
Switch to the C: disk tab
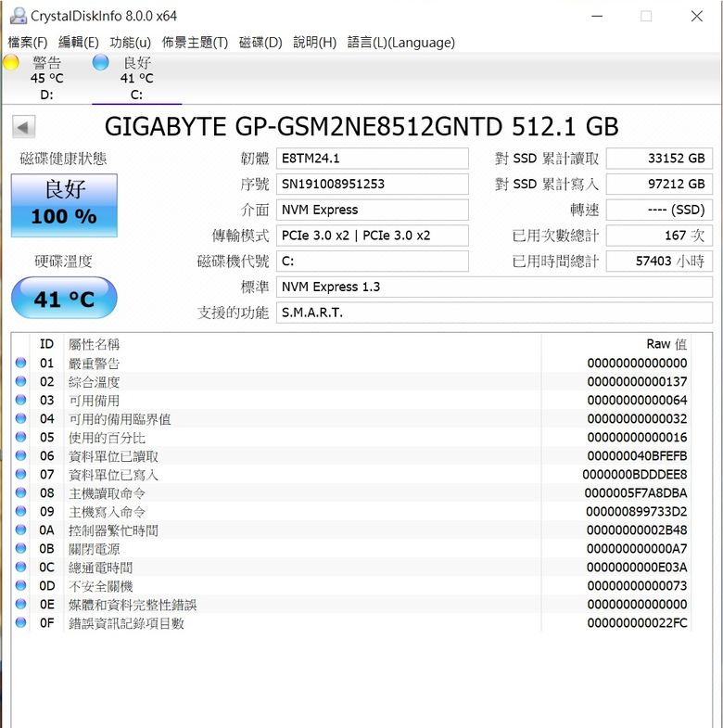click(137, 79)
